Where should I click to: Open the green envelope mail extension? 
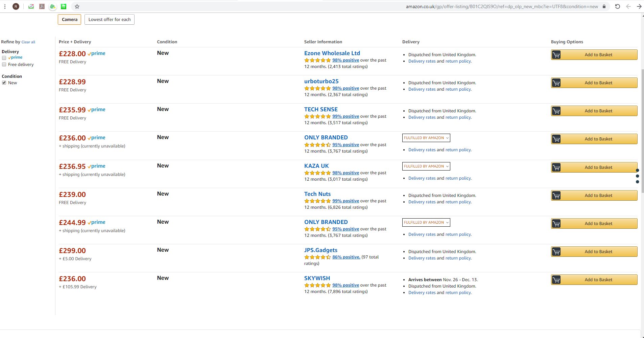31,6
